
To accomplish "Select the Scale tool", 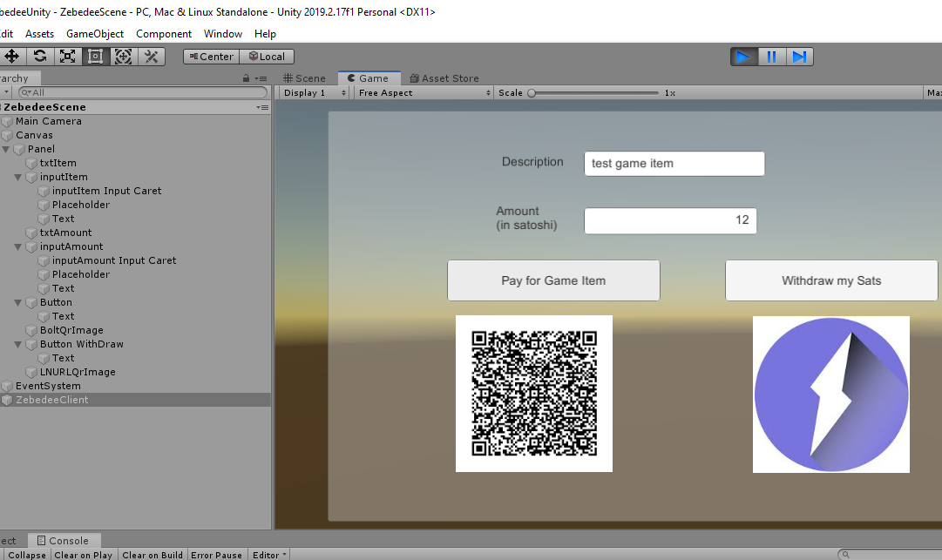I will (x=67, y=57).
